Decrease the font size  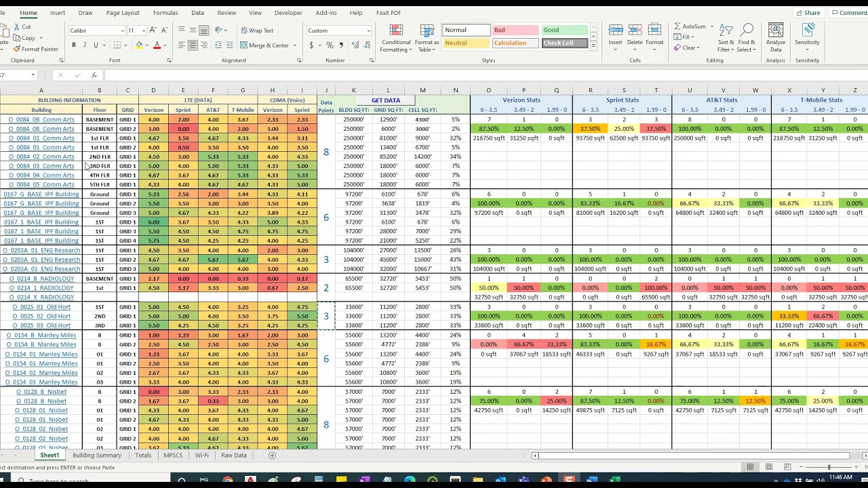pos(164,30)
